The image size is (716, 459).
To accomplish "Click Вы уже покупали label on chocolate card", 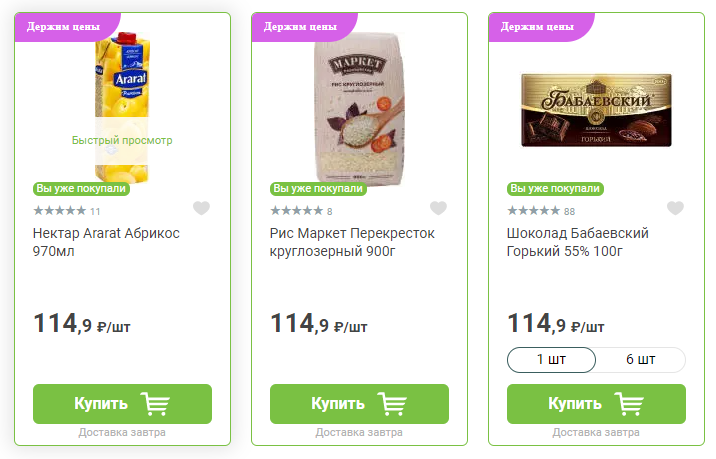I will [555, 189].
